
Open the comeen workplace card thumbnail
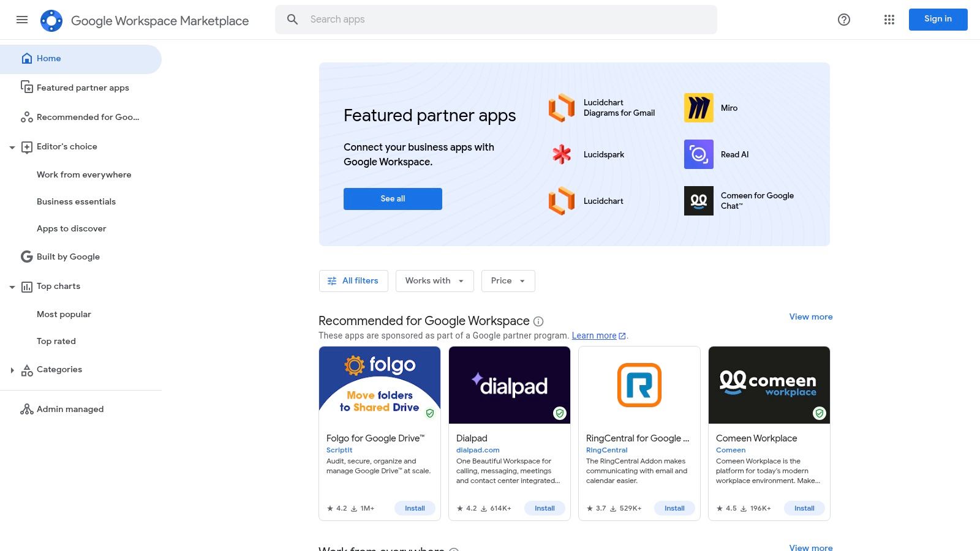(769, 385)
